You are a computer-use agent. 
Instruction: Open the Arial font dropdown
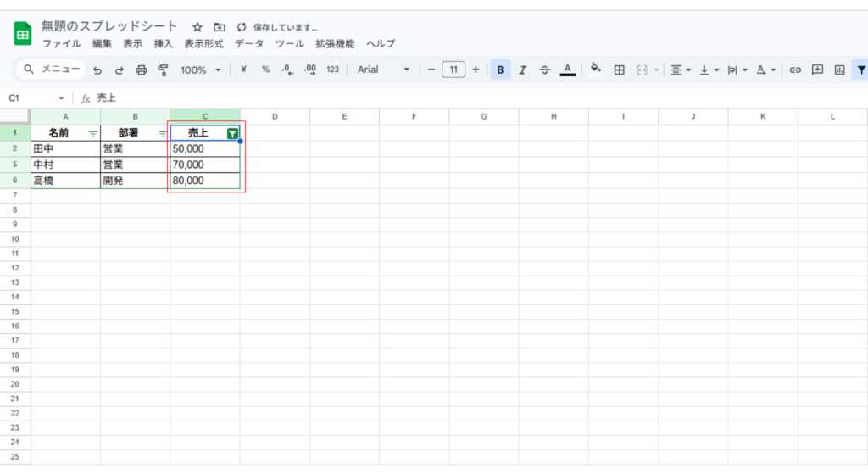383,70
